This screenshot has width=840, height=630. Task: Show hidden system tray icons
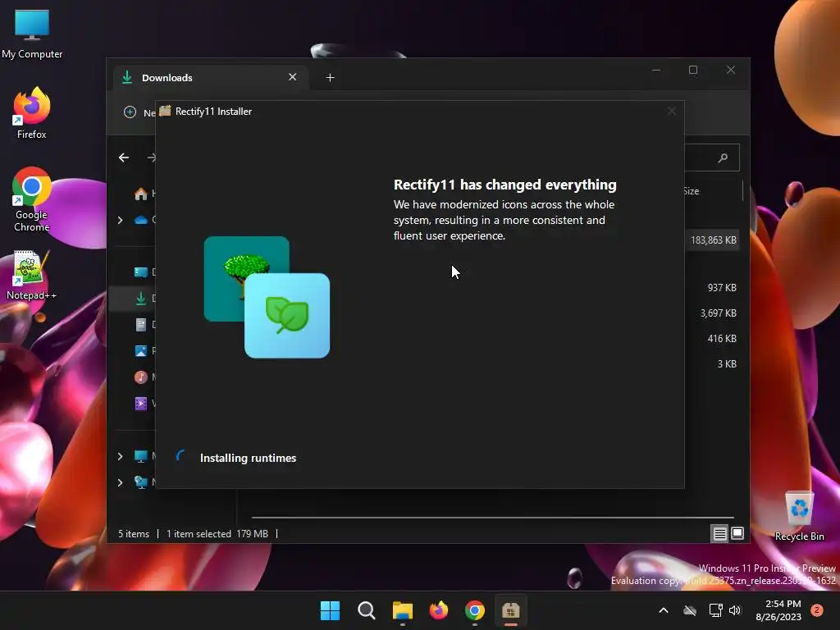(x=663, y=610)
